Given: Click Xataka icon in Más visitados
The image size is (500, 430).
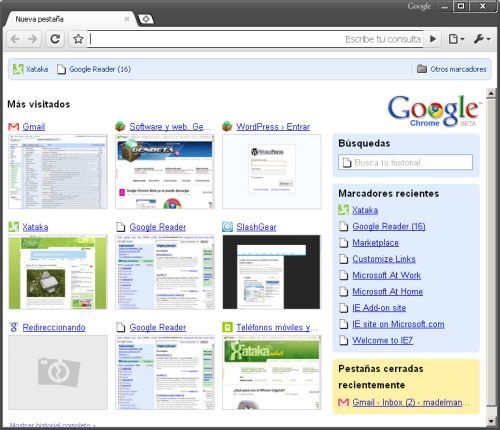Looking at the screenshot, I should click(x=13, y=227).
